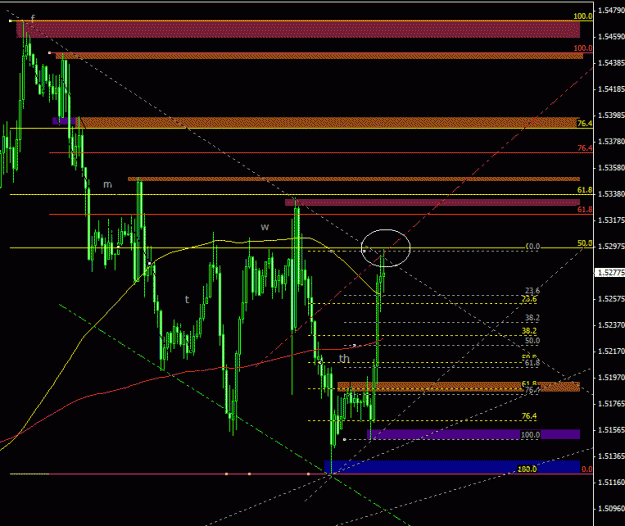
Task: Click the 1.52370 price axis label
Action: click(611, 325)
